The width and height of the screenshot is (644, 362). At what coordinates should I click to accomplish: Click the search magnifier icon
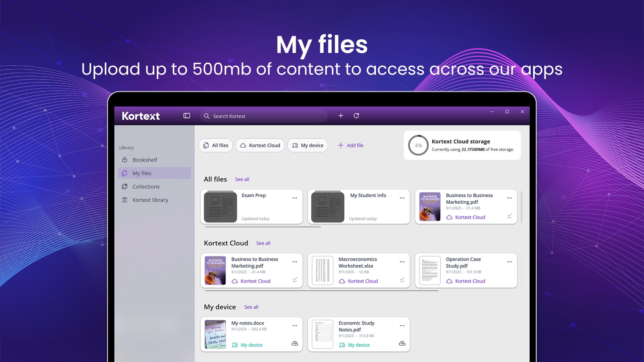coord(207,116)
